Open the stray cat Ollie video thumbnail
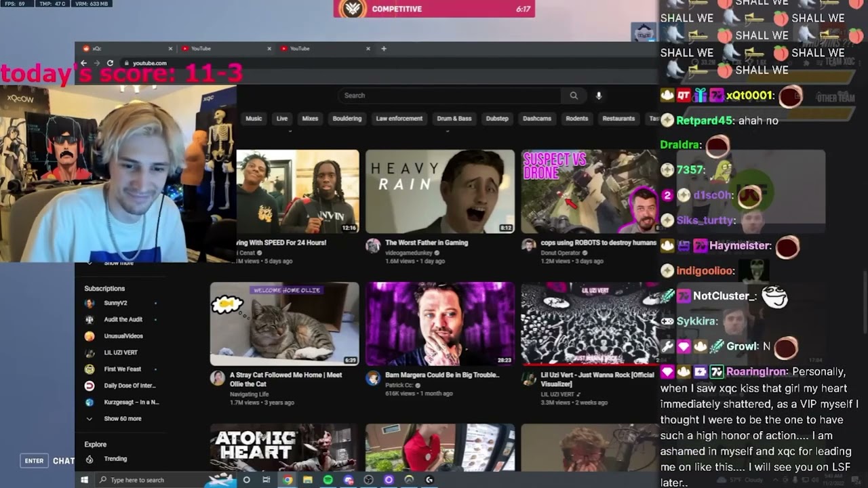The image size is (868, 488). pos(284,324)
